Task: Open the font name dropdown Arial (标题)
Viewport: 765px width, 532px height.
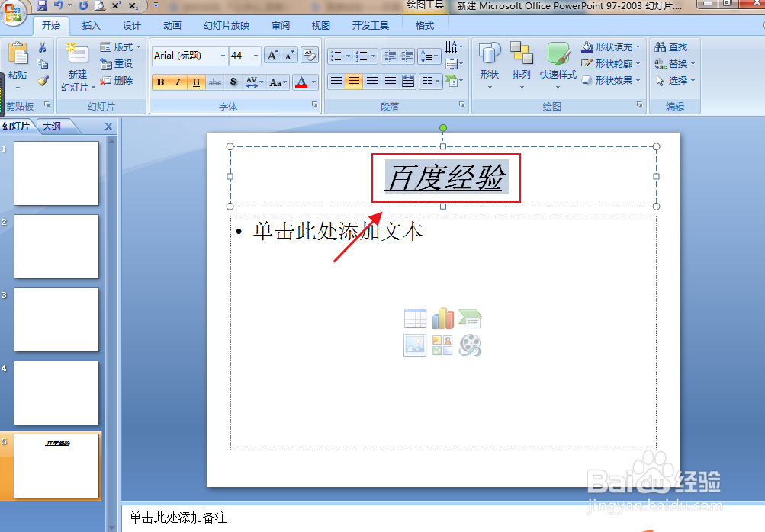Action: (x=223, y=56)
